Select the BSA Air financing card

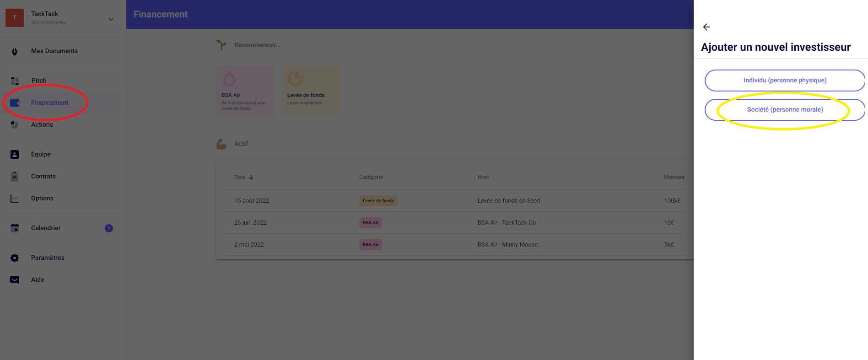click(x=245, y=91)
